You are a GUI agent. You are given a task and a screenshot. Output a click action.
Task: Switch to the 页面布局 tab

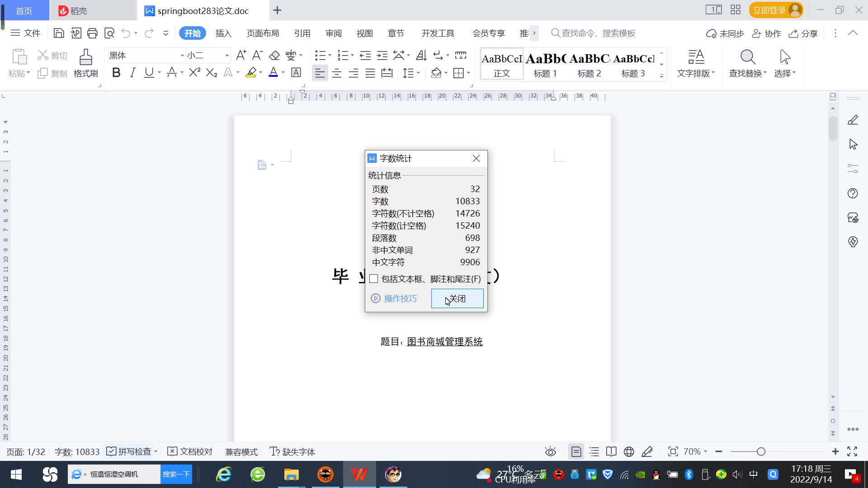(x=263, y=33)
